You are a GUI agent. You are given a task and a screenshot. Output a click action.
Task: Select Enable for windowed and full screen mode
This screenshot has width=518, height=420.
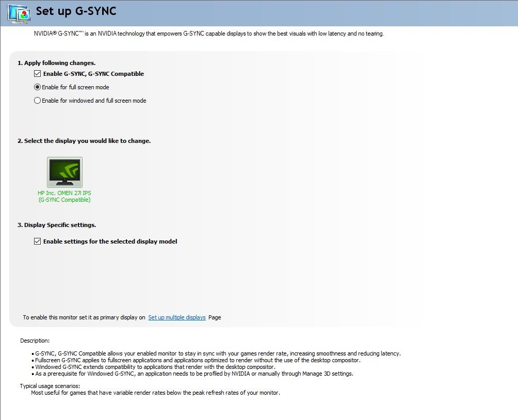point(37,101)
